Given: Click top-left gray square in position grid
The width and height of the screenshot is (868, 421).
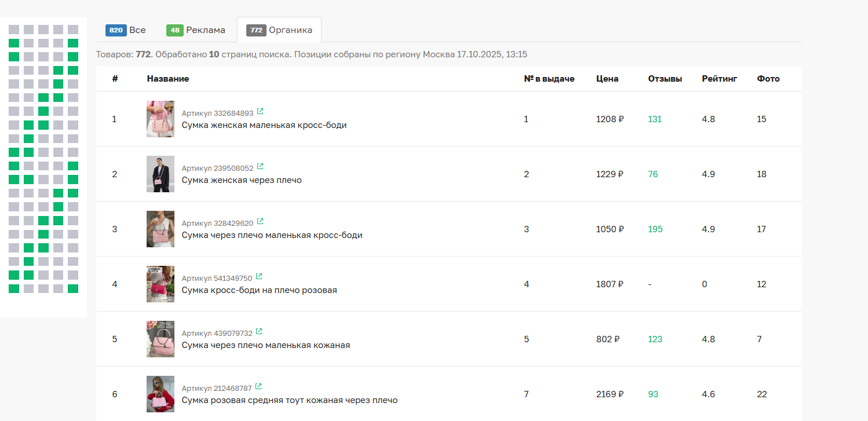Looking at the screenshot, I should (14, 29).
